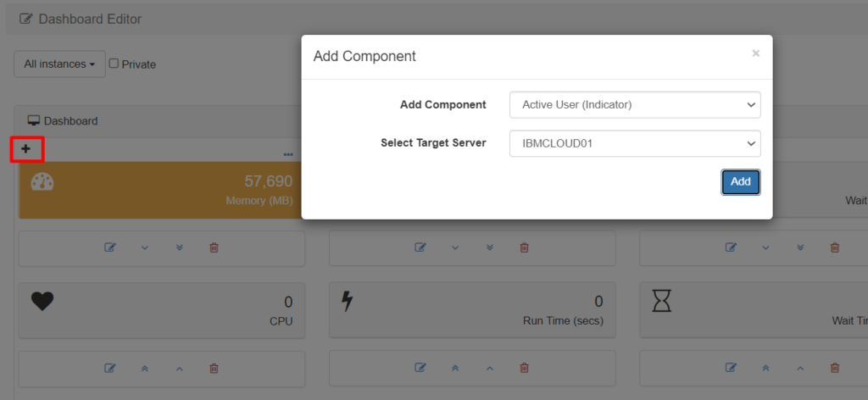Open the Select Target Server dropdown
This screenshot has width=868, height=400.
(x=635, y=143)
